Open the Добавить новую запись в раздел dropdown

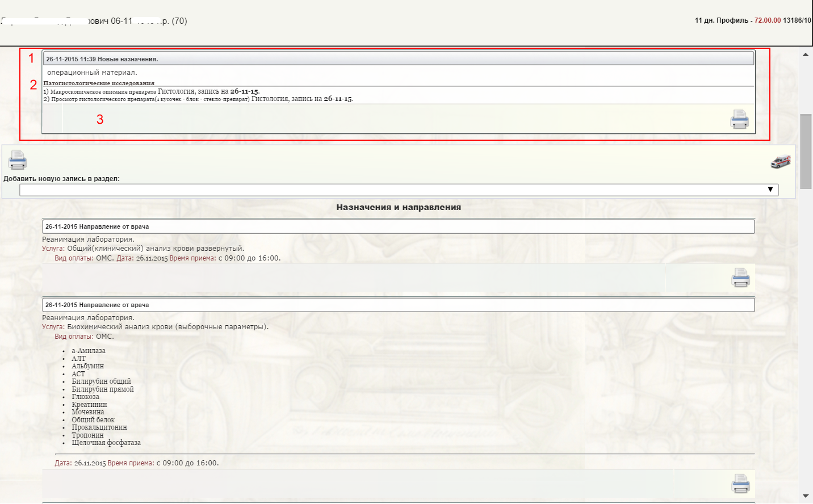click(399, 190)
